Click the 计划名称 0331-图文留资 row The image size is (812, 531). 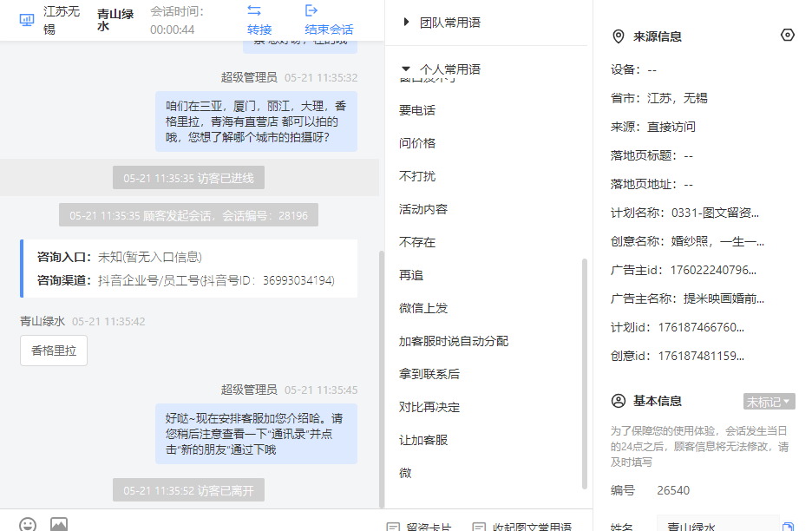[685, 213]
